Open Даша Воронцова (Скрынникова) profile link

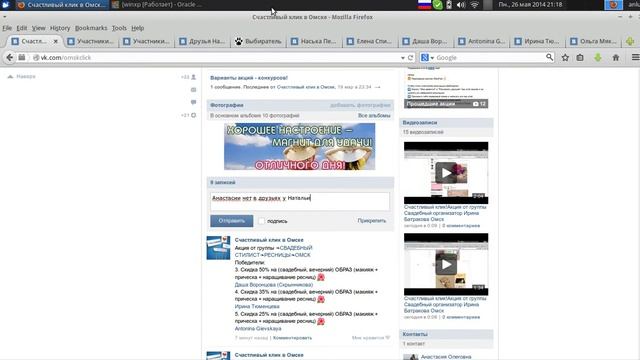(x=273, y=284)
